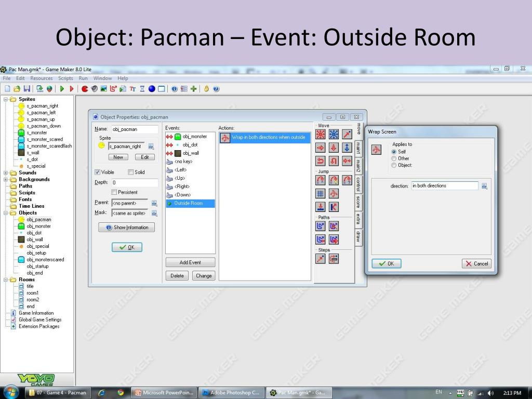Open Extension Packages via the green plus icon

pyautogui.click(x=193, y=89)
